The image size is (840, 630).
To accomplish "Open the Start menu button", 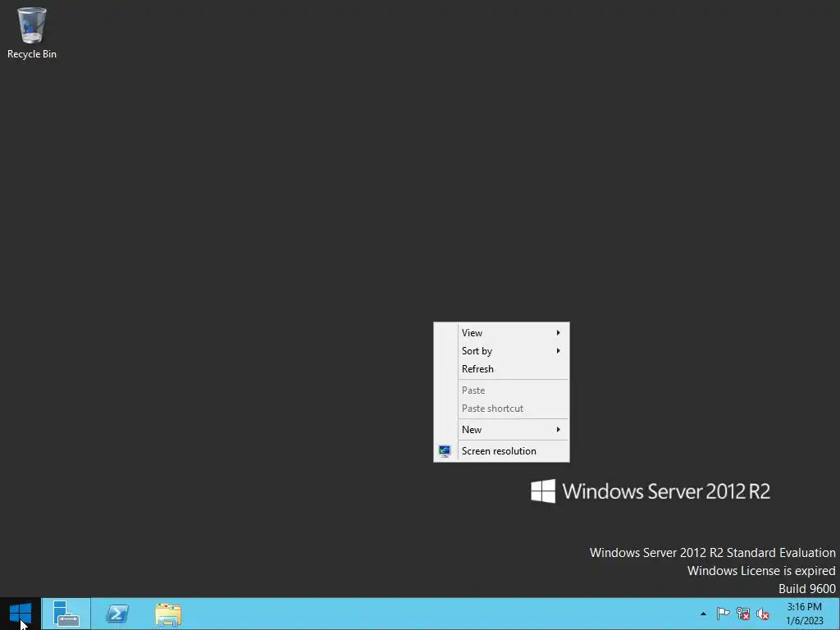I will click(21, 614).
